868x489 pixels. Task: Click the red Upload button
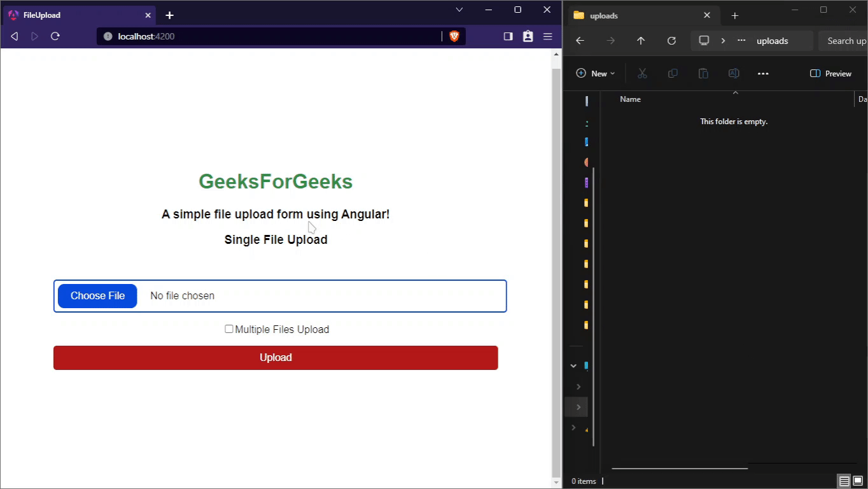click(x=276, y=358)
